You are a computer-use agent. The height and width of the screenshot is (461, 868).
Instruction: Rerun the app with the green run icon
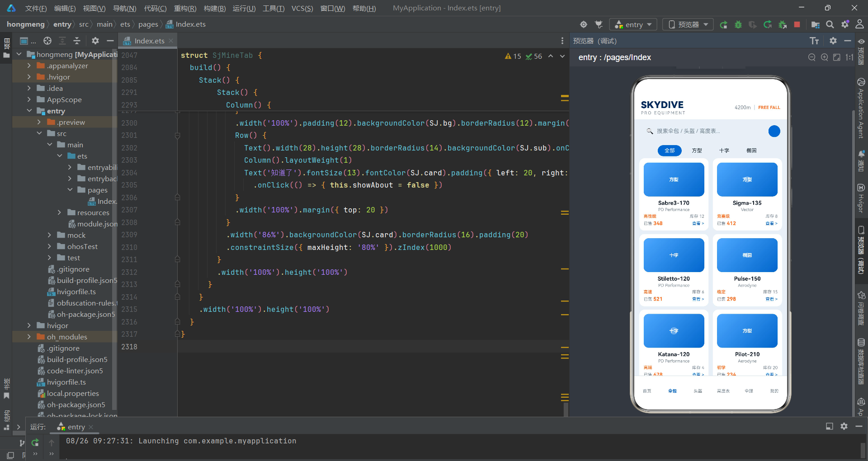coord(723,24)
